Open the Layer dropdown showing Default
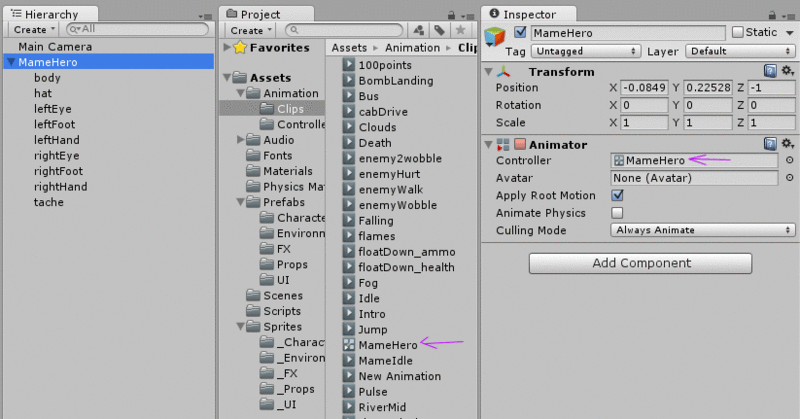 tap(740, 51)
